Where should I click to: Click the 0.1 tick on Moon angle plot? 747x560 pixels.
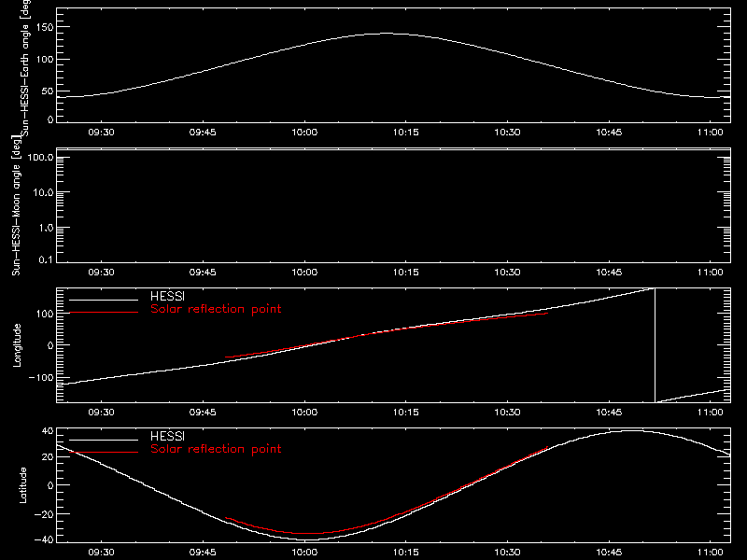pyautogui.click(x=46, y=259)
